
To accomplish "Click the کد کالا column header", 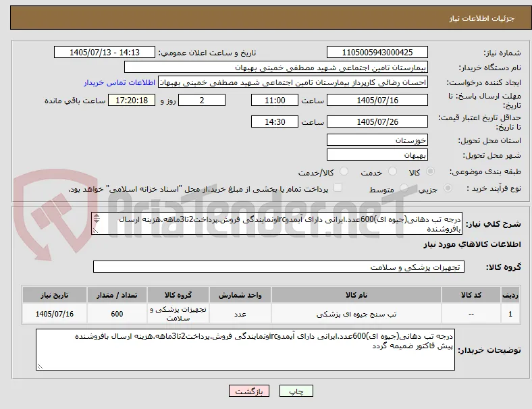I will pyautogui.click(x=471, y=295).
